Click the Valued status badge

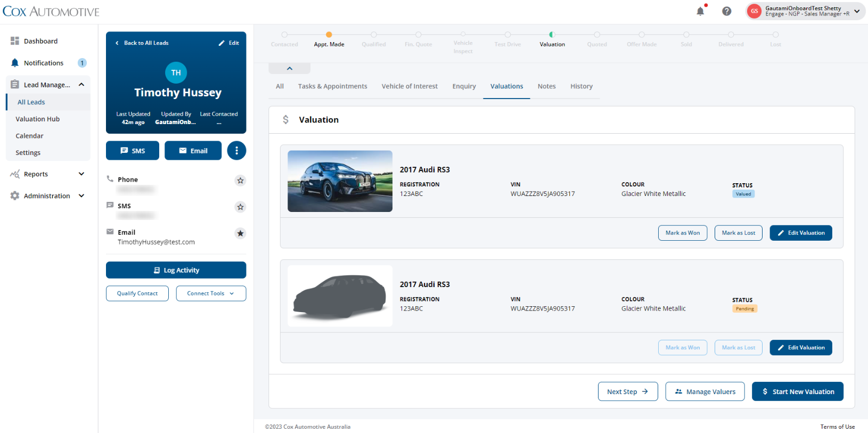pos(743,194)
